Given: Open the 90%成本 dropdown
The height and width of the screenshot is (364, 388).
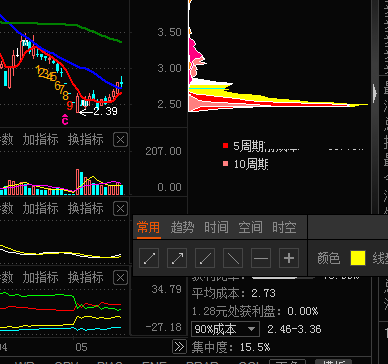Looking at the screenshot, I should (x=225, y=329).
